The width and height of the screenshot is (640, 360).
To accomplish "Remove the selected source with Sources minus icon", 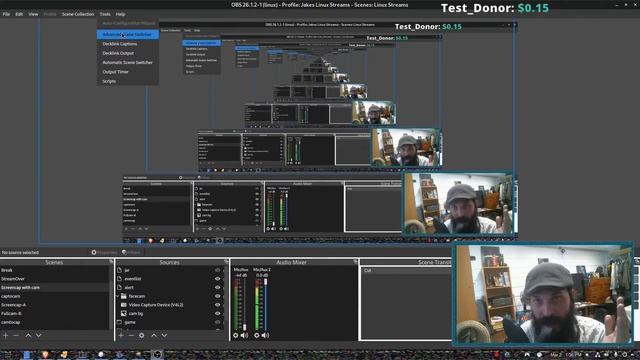I will (131, 336).
